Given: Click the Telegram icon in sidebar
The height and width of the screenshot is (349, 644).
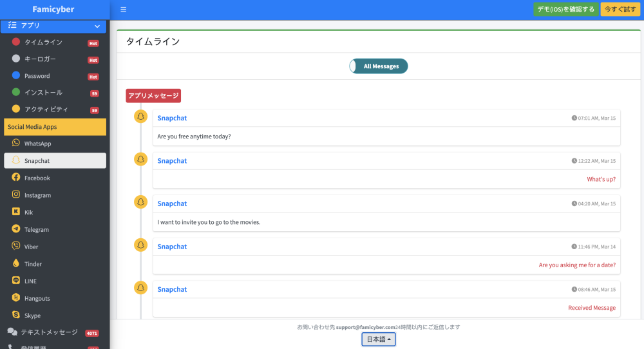Looking at the screenshot, I should point(16,229).
